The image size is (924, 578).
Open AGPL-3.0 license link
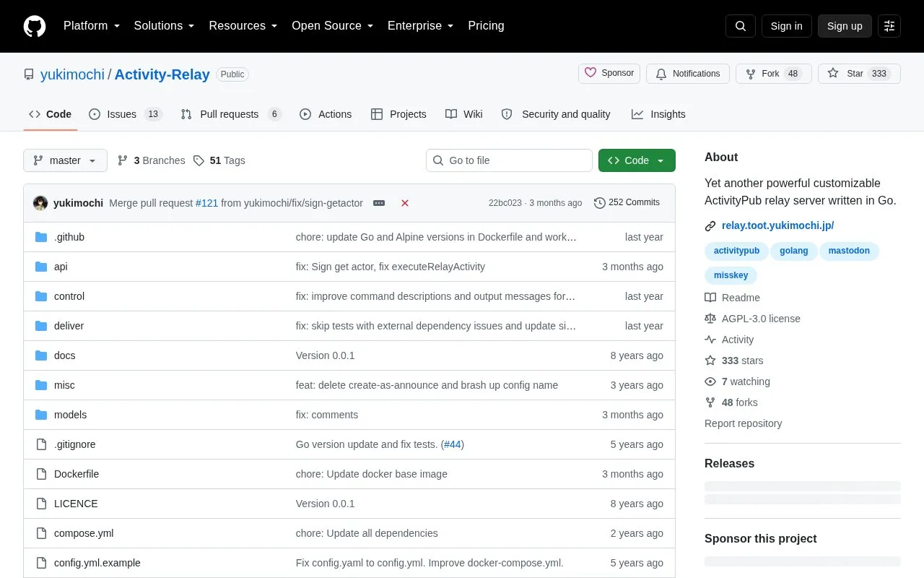753,319
